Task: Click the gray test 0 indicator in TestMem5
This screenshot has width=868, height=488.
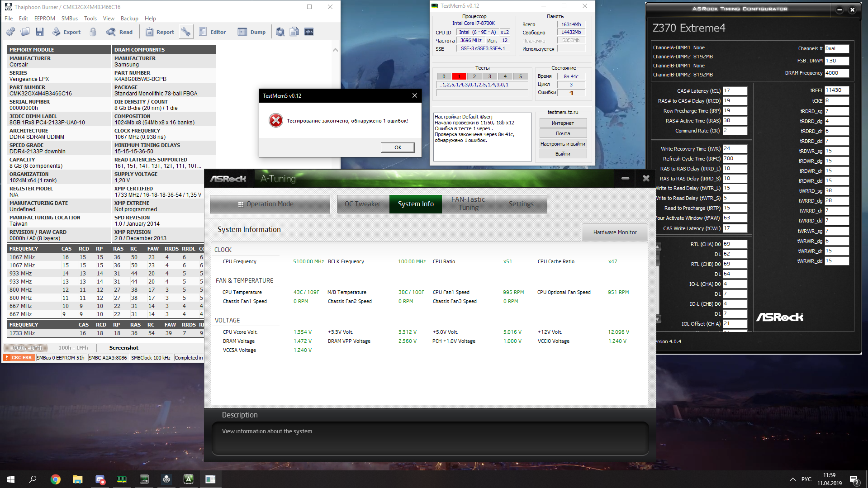Action: coord(444,76)
